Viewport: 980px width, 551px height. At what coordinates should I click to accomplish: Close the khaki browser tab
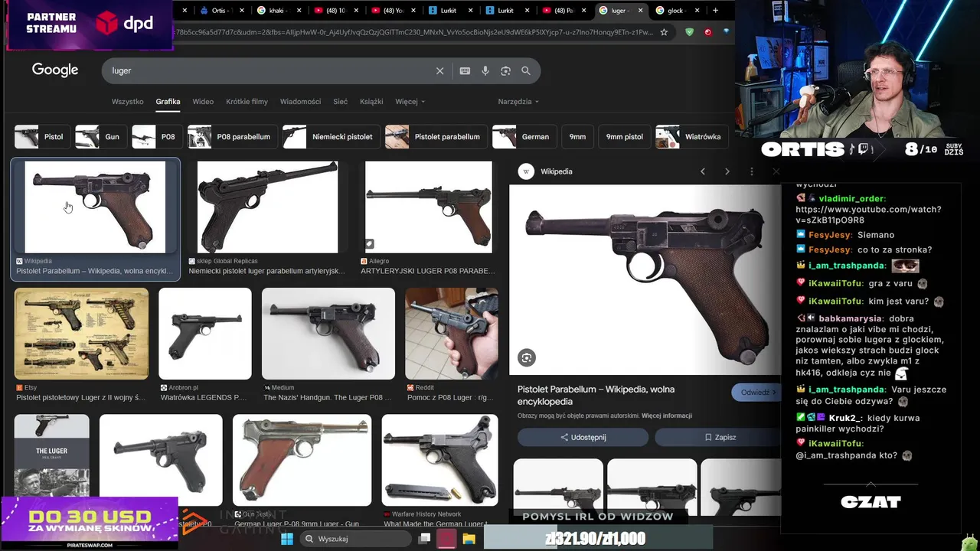pyautogui.click(x=300, y=11)
